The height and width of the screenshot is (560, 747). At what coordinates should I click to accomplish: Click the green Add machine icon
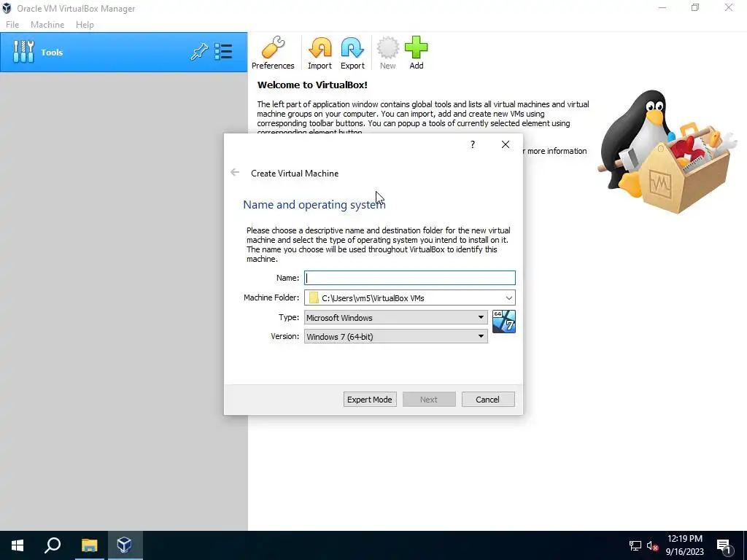click(417, 52)
